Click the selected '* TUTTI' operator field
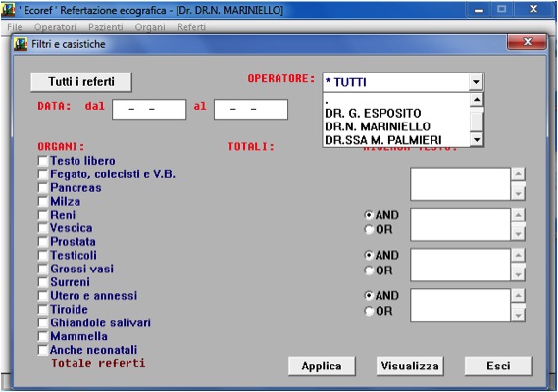 pos(396,82)
